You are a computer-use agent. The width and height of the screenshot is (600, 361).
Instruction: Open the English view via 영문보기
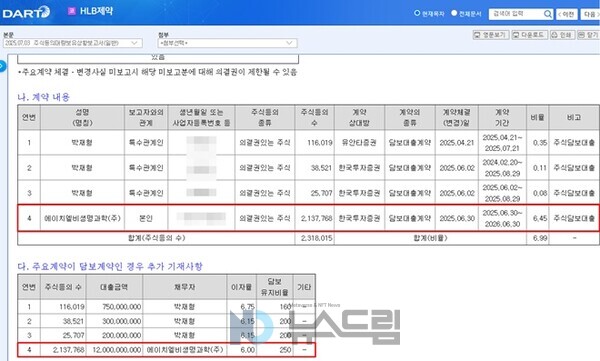[x=491, y=35]
